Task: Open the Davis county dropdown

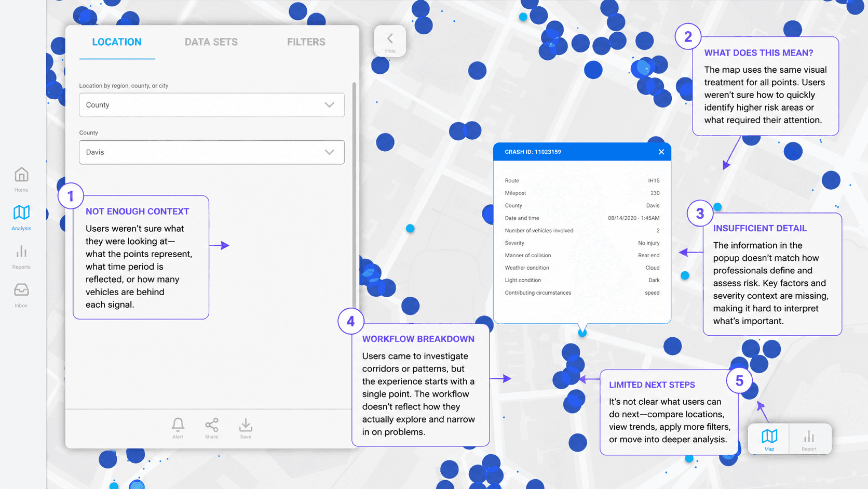Action: [x=212, y=152]
